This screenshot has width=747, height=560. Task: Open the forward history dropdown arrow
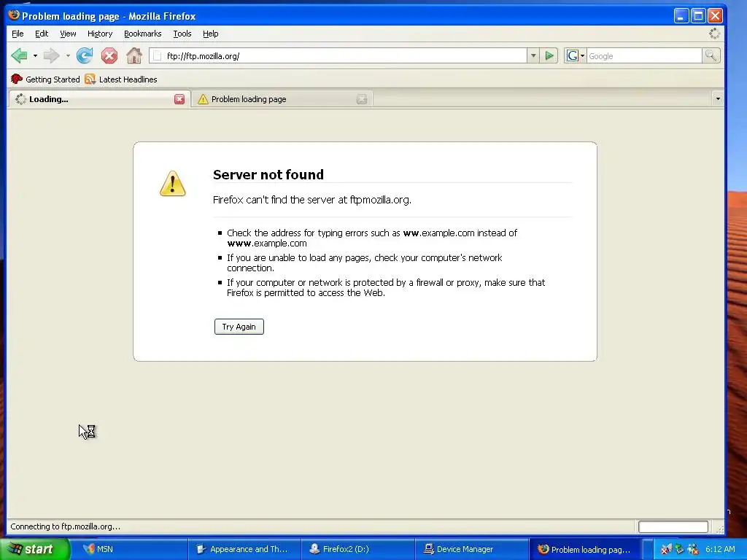68,55
